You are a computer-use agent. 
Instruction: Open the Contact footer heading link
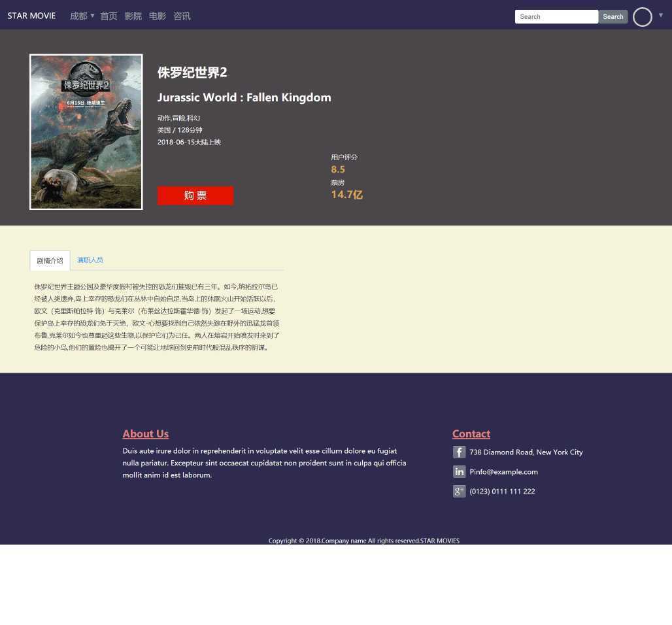(471, 433)
